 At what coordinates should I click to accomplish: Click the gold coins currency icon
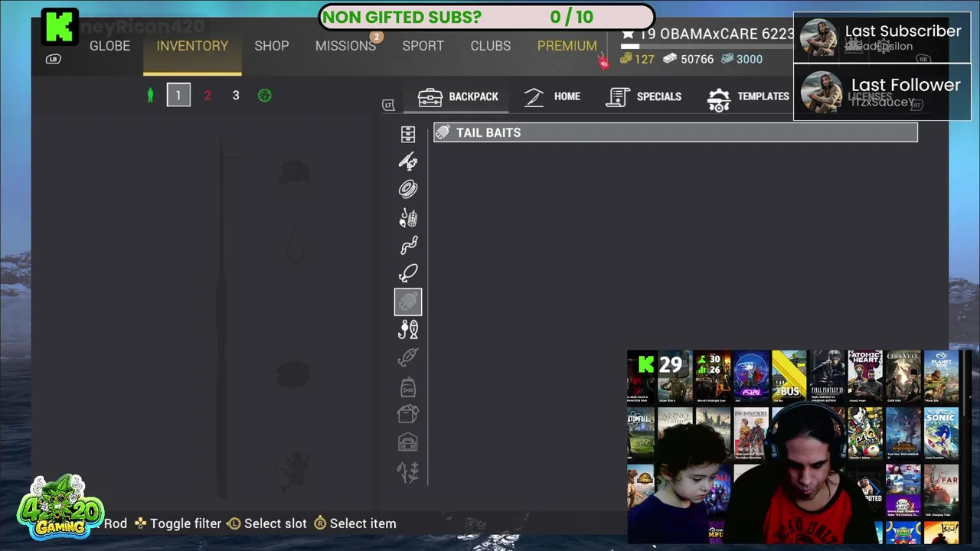(626, 59)
